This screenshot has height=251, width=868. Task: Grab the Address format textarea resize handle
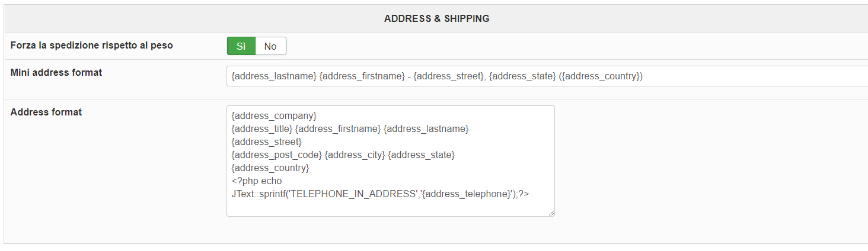(551, 213)
